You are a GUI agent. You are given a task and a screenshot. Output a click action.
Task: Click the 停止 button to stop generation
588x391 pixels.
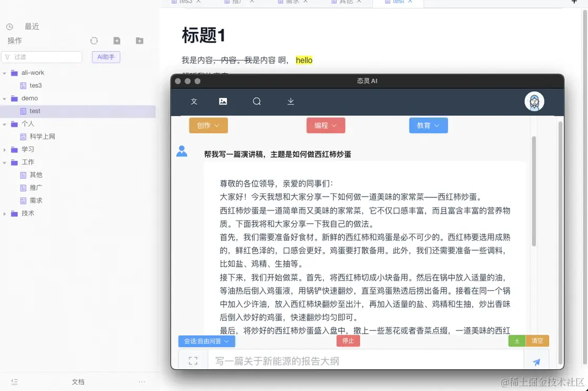348,341
